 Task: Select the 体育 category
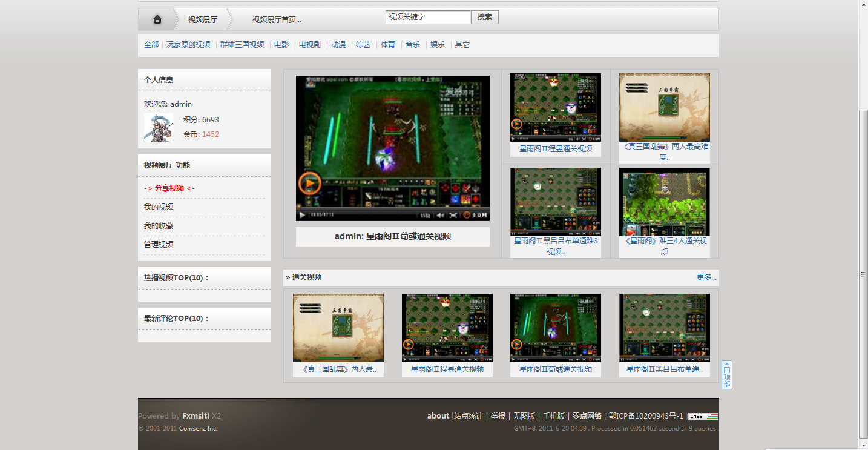click(388, 45)
